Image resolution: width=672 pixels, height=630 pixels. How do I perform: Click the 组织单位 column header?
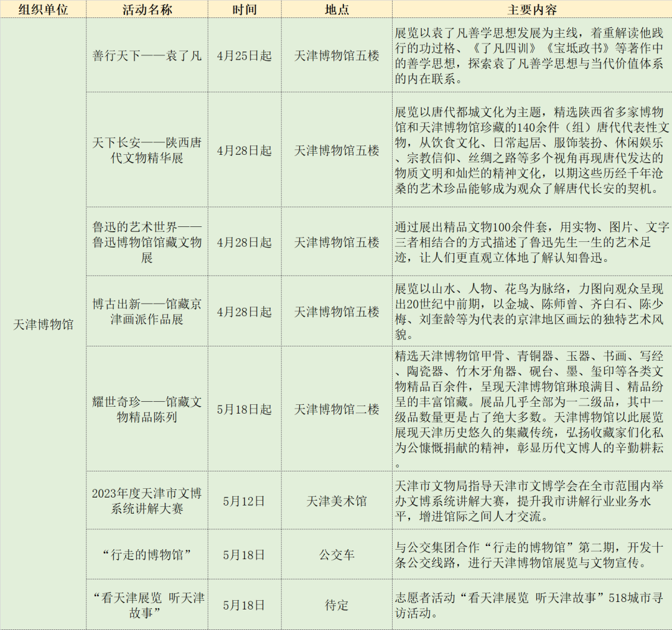43,9
